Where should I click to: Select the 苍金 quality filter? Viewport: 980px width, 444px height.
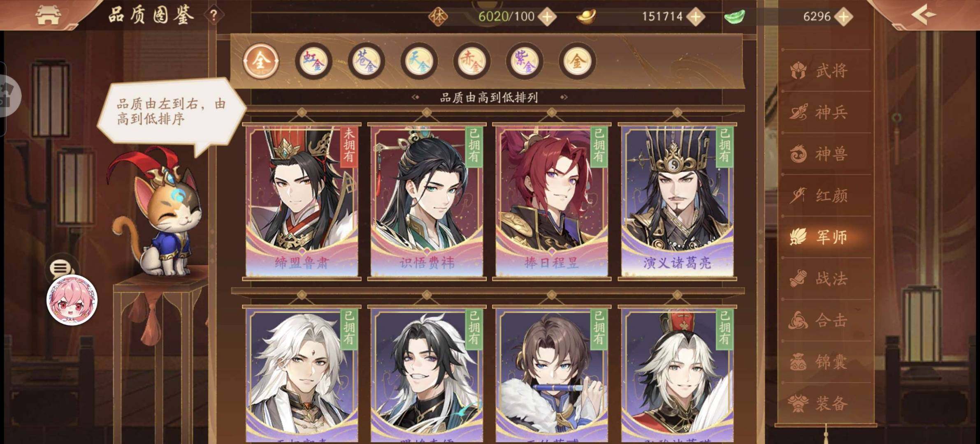point(366,61)
